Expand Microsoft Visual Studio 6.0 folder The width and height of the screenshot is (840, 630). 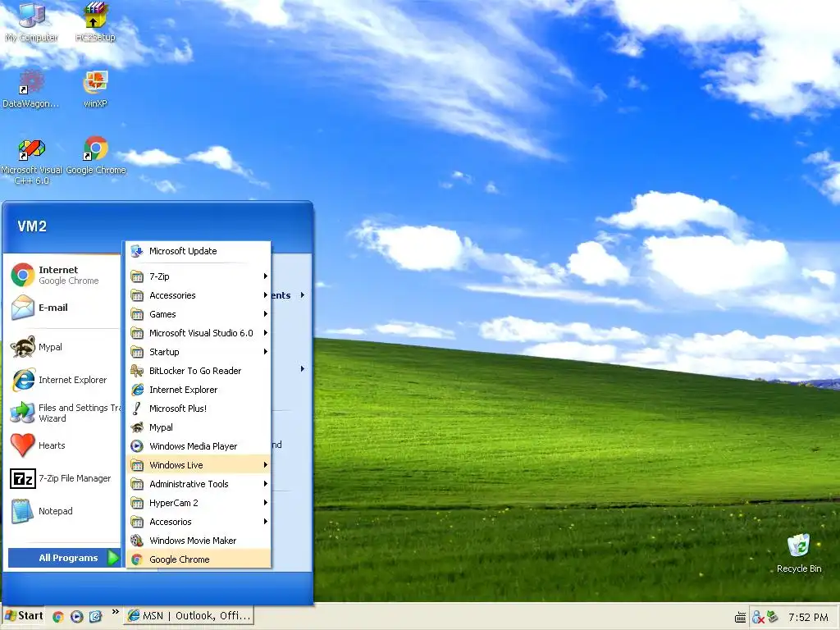pyautogui.click(x=199, y=333)
